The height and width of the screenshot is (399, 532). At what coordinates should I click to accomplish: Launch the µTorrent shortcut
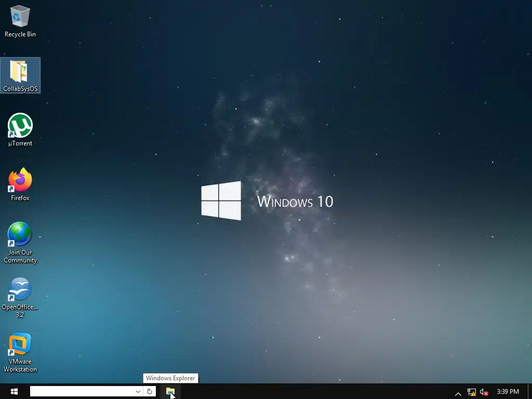click(20, 129)
